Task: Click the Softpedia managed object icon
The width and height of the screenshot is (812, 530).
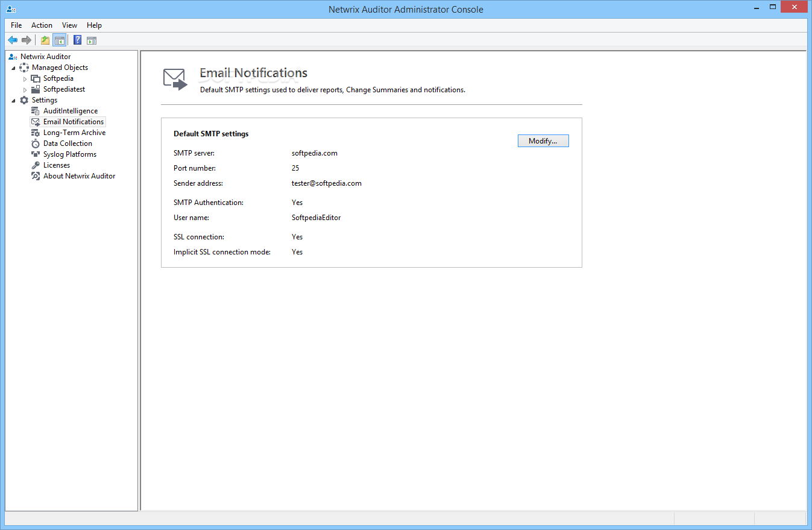Action: point(36,78)
